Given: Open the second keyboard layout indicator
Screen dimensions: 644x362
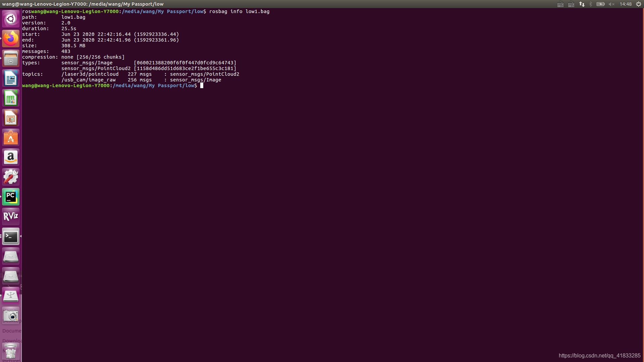Looking at the screenshot, I should pos(571,4).
